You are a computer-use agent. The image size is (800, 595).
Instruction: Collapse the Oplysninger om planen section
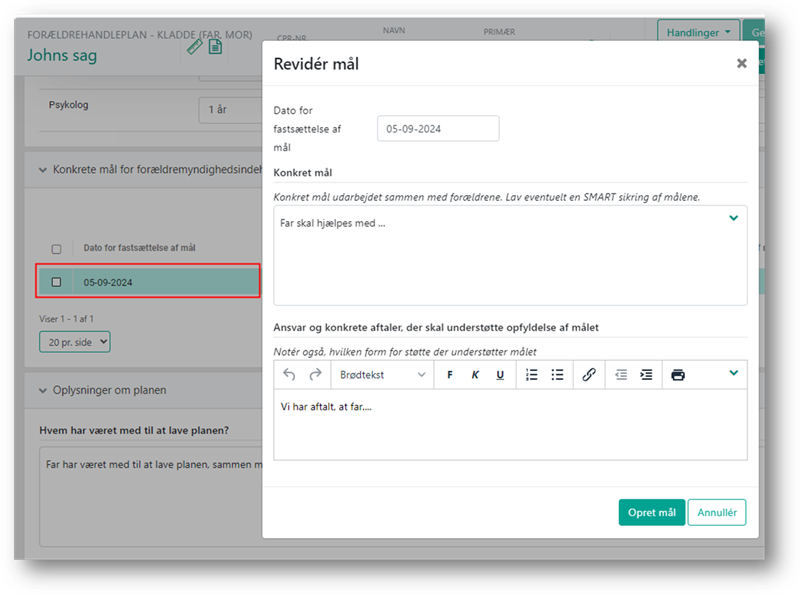(41, 391)
